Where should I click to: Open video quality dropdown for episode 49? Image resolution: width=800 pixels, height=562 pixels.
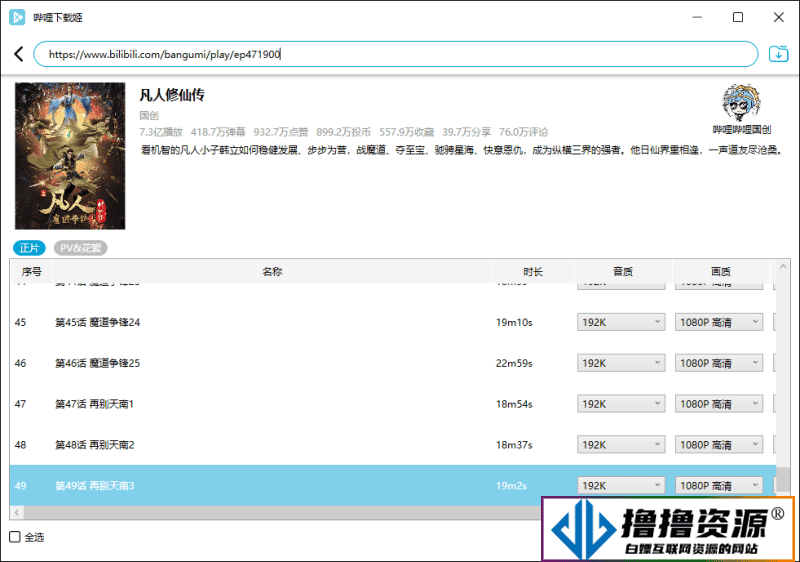click(x=719, y=486)
